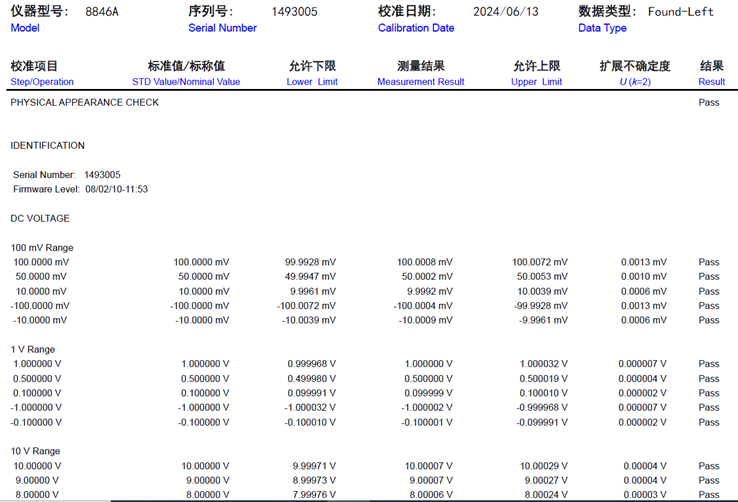Click upper limit 100.0072 mV
Viewport: 738px width, 502px height.
540,262
